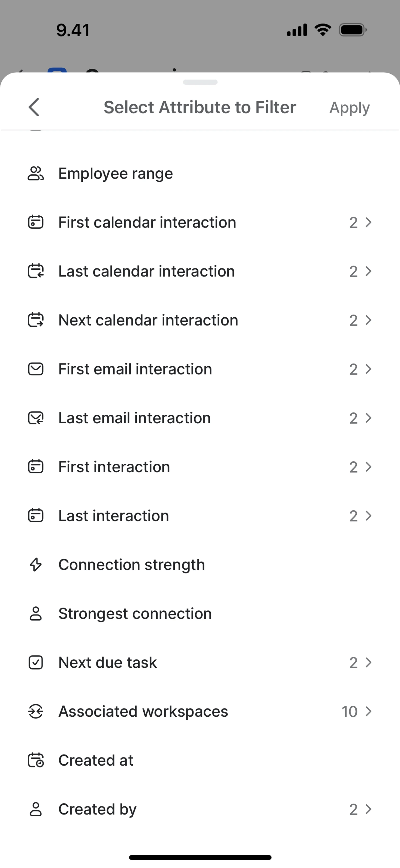Expand the Associated workspaces chevron
This screenshot has height=868, width=400.
pyautogui.click(x=369, y=711)
